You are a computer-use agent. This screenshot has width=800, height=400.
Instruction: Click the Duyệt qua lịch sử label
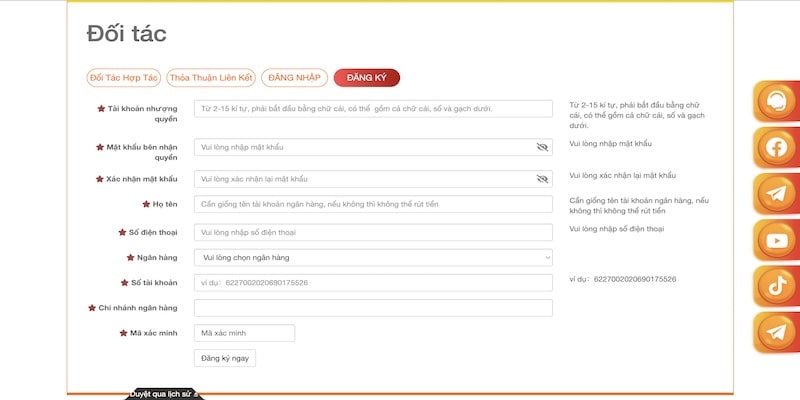coord(165,394)
